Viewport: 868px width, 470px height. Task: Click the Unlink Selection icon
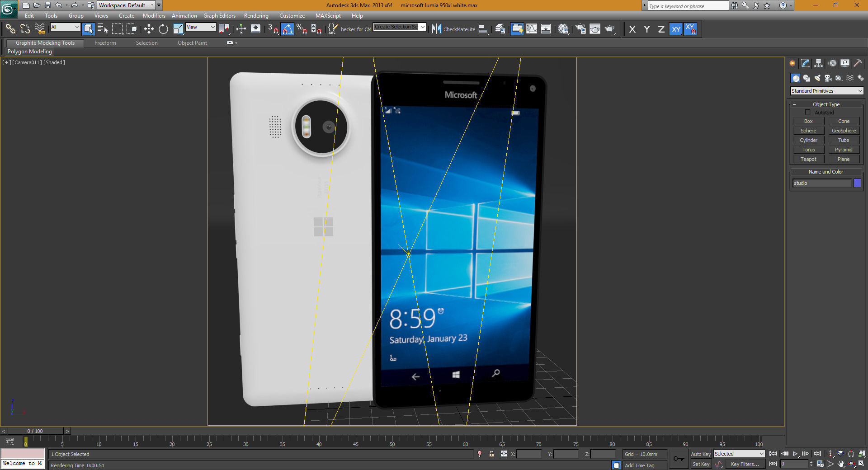point(25,29)
